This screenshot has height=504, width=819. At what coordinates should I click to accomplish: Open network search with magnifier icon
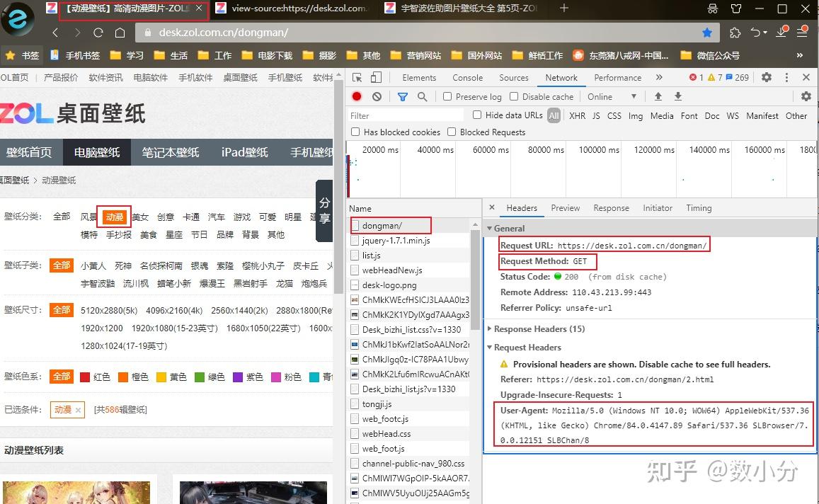tap(422, 96)
